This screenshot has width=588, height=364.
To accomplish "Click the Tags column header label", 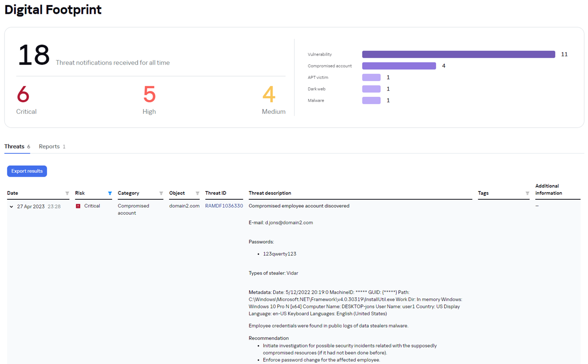I will pos(483,193).
